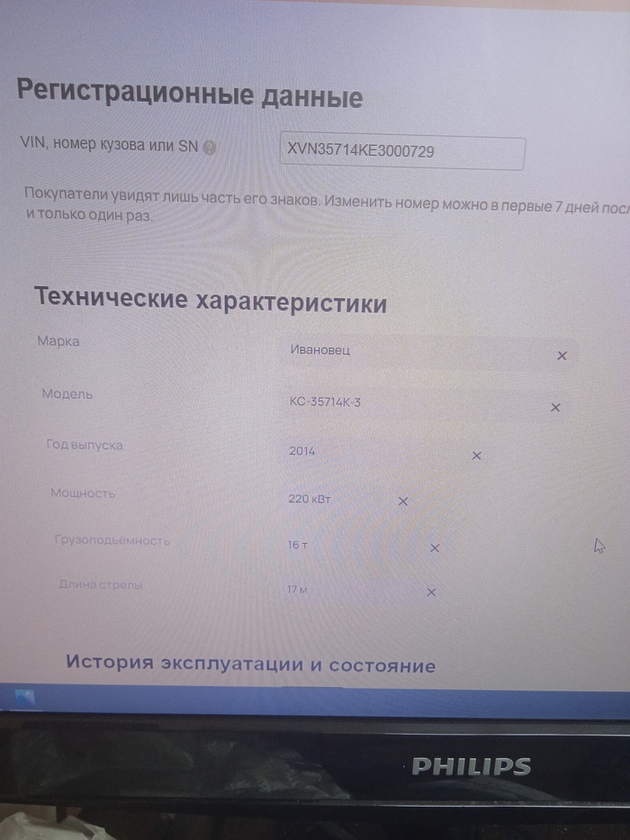Click the 'VIN, номер кузова или SN' label
The width and height of the screenshot is (630, 840).
(109, 145)
